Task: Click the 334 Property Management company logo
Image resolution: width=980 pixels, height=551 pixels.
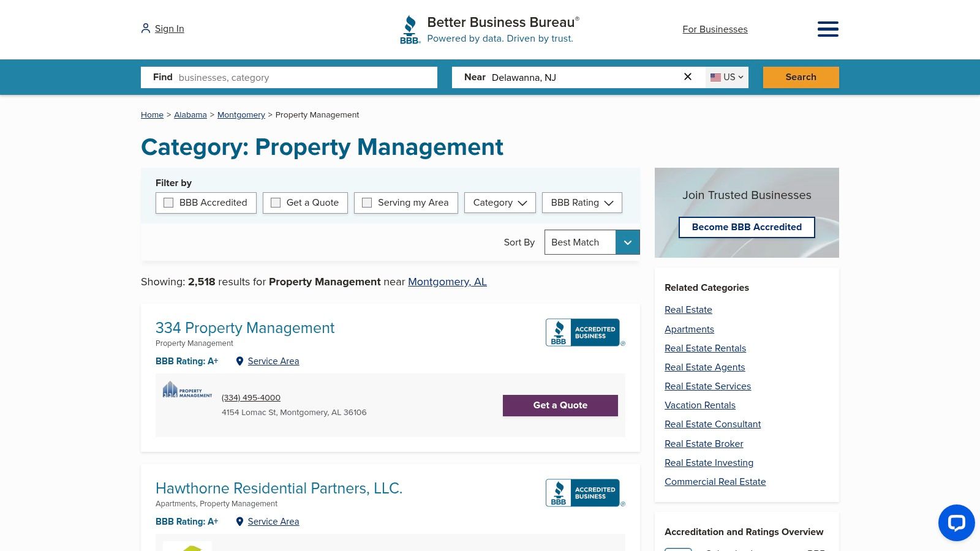Action: tap(187, 390)
